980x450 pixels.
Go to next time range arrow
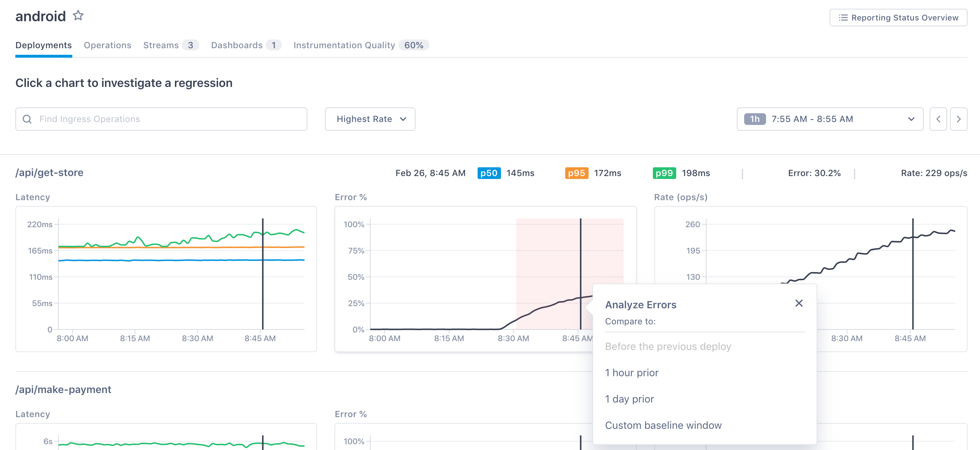coord(958,119)
